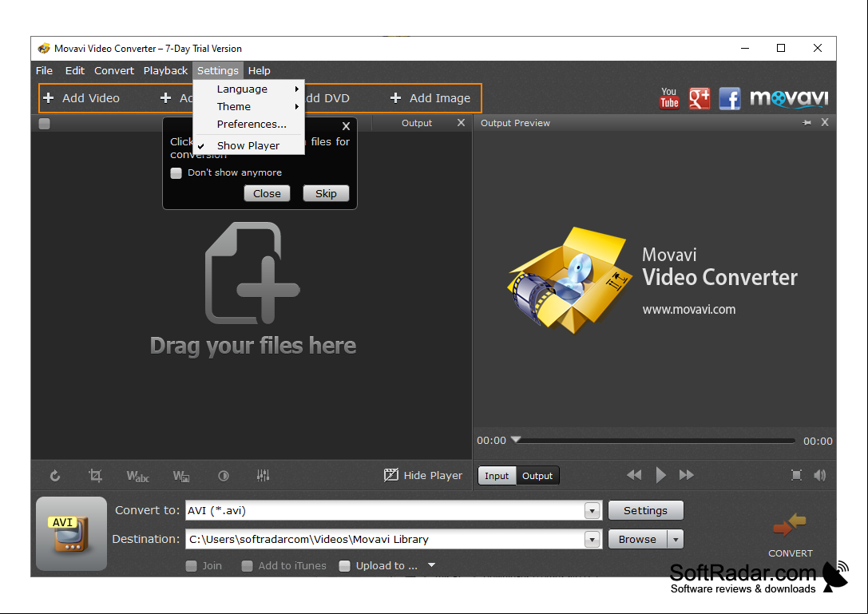This screenshot has width=868, height=614.
Task: Check the Upload to checkbox
Action: 344,566
